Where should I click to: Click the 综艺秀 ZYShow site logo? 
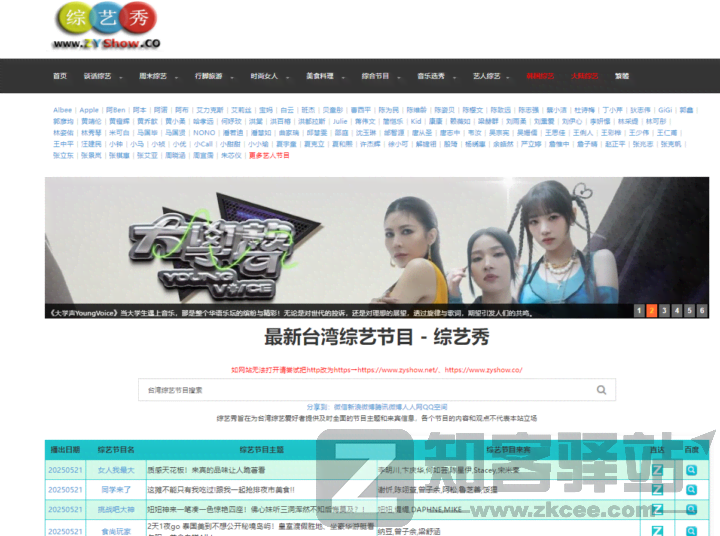tap(106, 27)
